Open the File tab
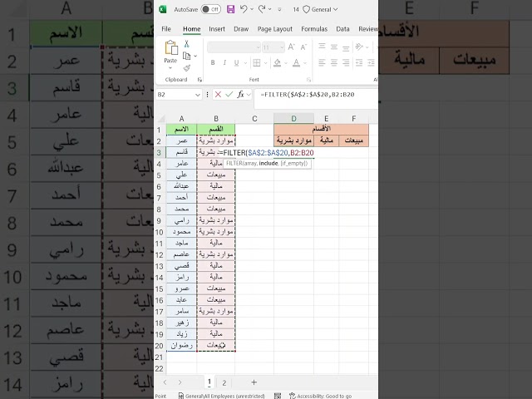Viewport: 532px width, 399px height. tap(166, 29)
